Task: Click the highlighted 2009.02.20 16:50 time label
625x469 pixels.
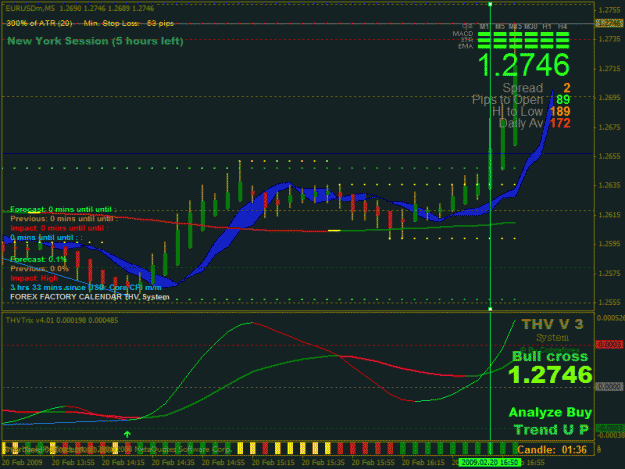Action: (x=489, y=462)
